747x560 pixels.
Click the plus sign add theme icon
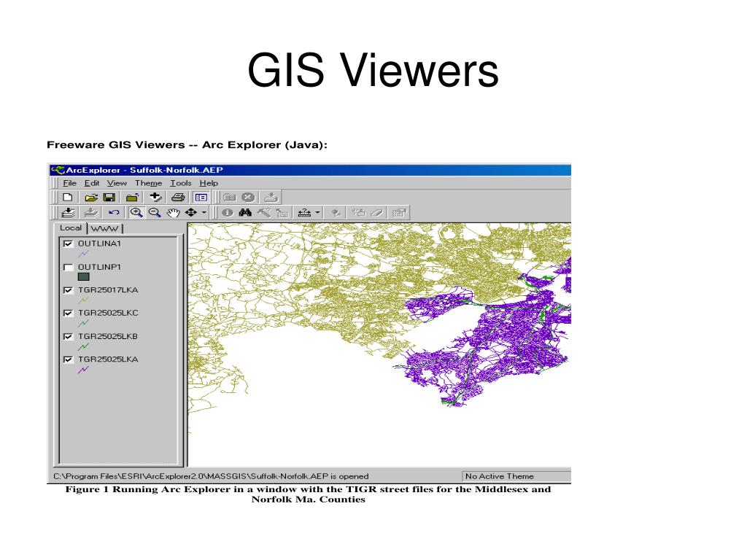pyautogui.click(x=155, y=197)
